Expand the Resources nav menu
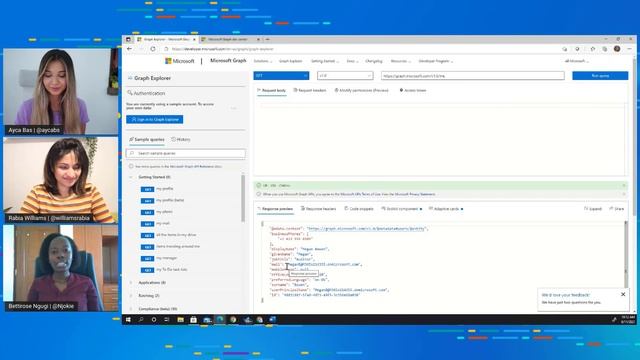This screenshot has height=360, width=640. point(400,61)
